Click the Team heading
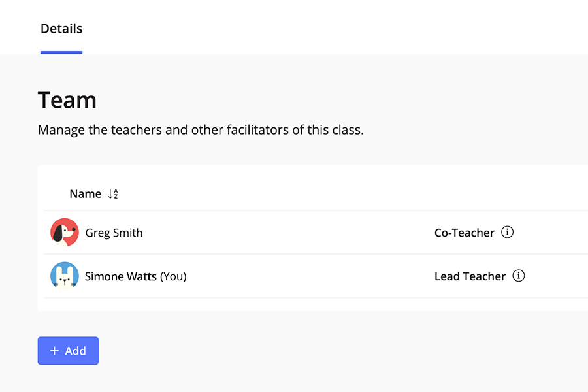Screen dimensions: 588x392 click(x=67, y=100)
